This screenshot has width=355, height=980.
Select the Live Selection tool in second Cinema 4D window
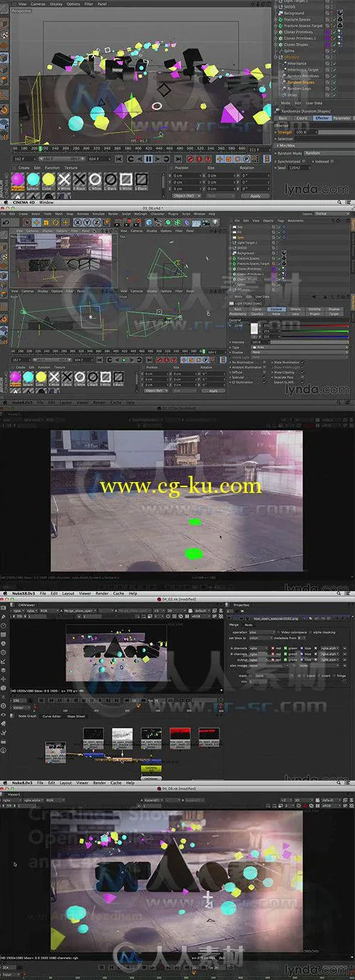coord(26,222)
